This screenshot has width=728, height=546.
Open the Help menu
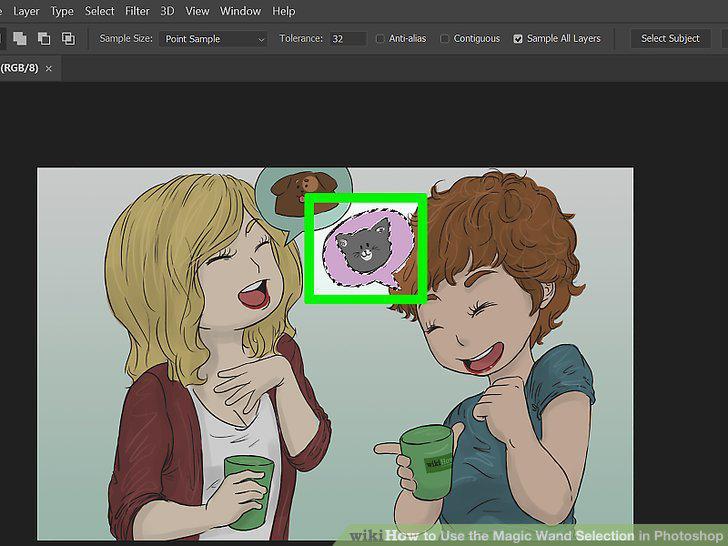pos(283,11)
